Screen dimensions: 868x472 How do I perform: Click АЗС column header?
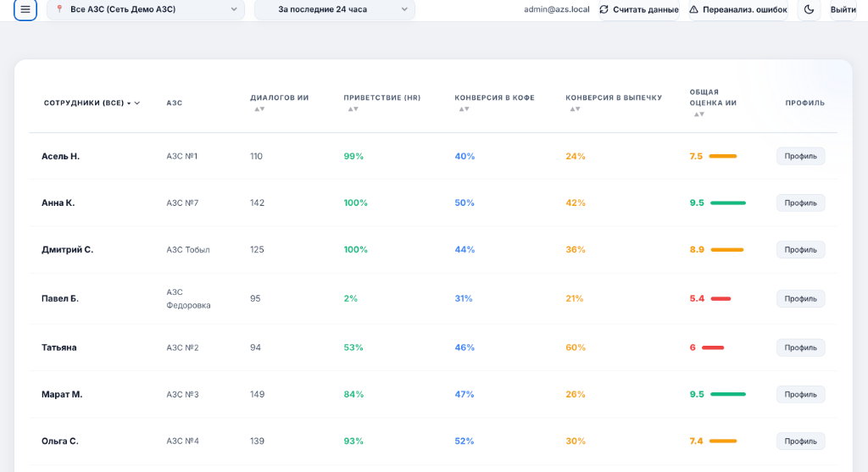(175, 103)
